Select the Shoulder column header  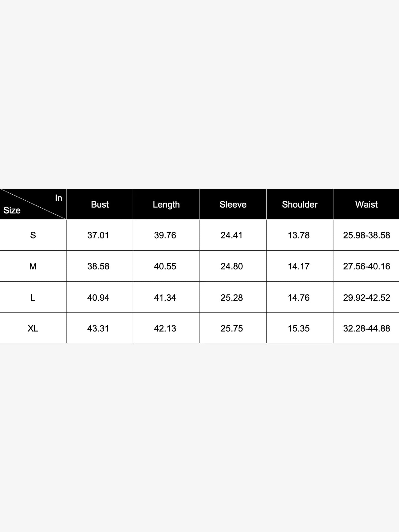click(300, 204)
